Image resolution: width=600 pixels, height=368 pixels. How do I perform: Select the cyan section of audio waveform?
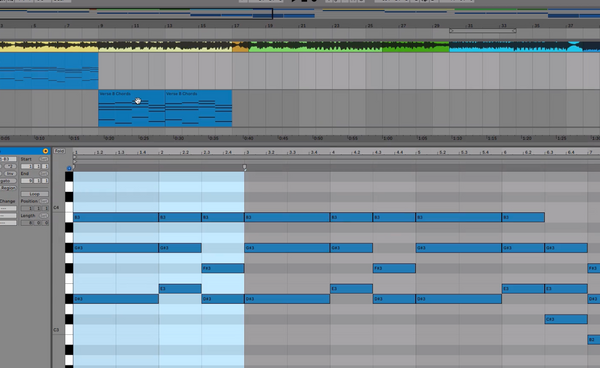coord(516,47)
